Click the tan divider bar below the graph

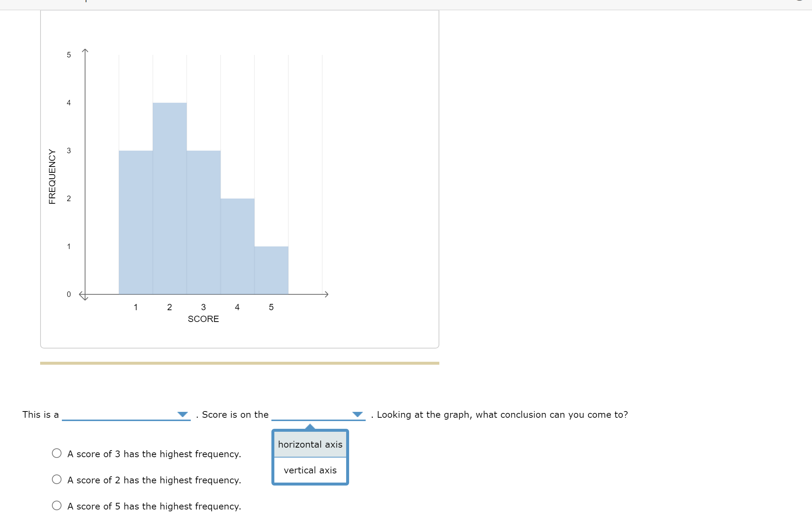(239, 363)
